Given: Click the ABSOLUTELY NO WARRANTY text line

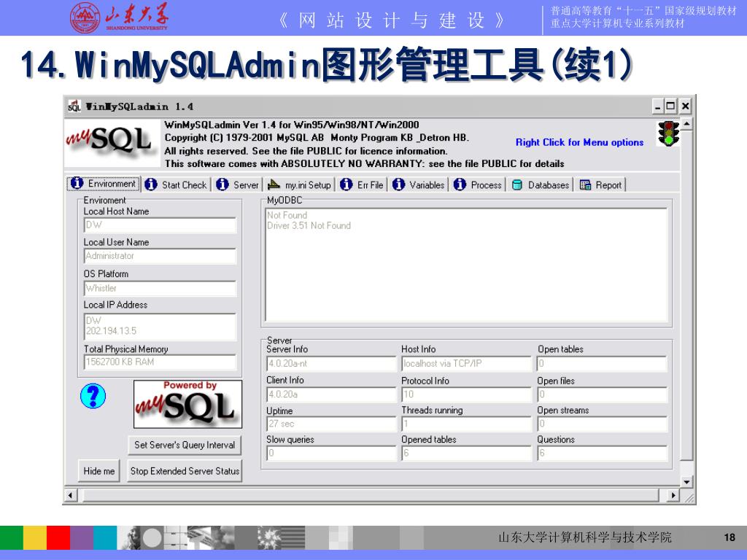Looking at the screenshot, I should (x=365, y=164).
